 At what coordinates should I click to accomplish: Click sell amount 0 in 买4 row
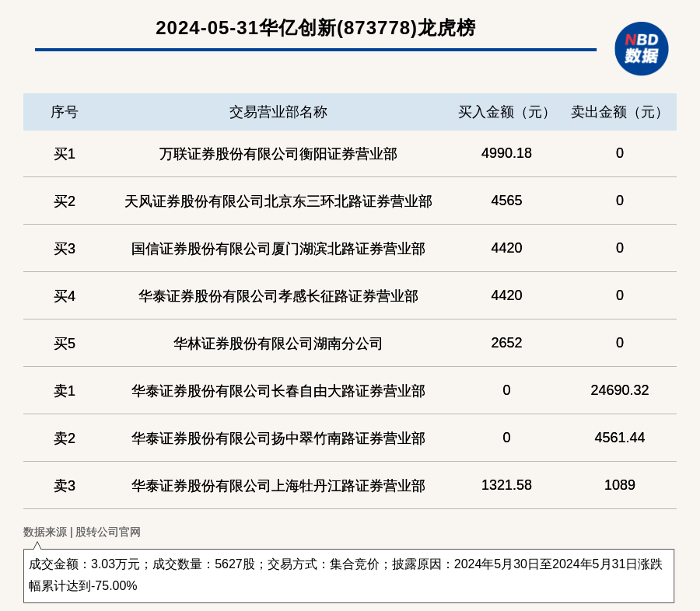click(x=620, y=295)
